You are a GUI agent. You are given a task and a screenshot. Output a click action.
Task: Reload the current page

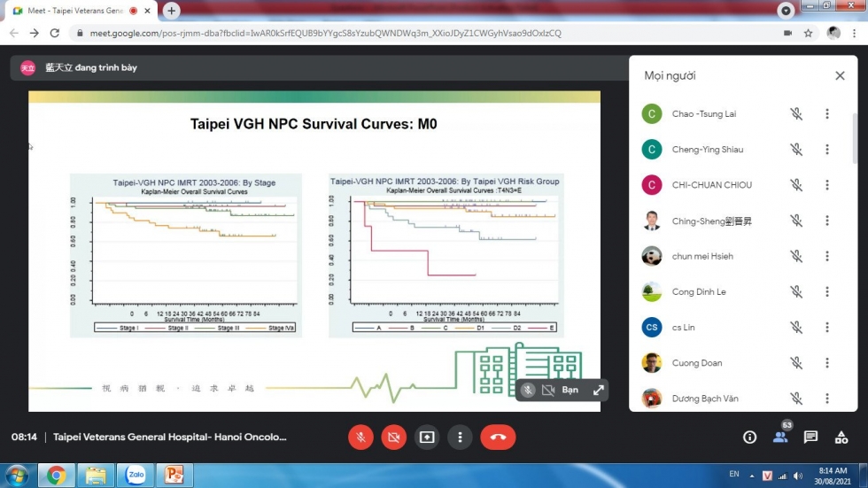55,33
